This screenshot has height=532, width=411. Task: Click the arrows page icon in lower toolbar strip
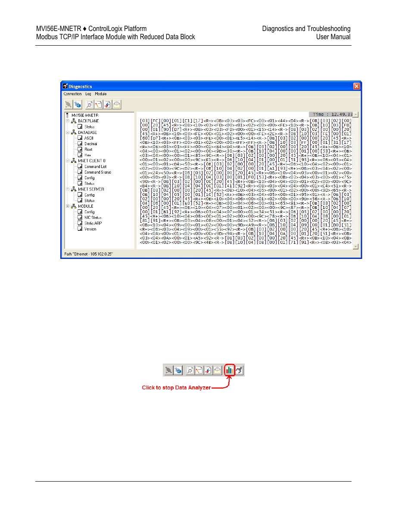[209, 370]
